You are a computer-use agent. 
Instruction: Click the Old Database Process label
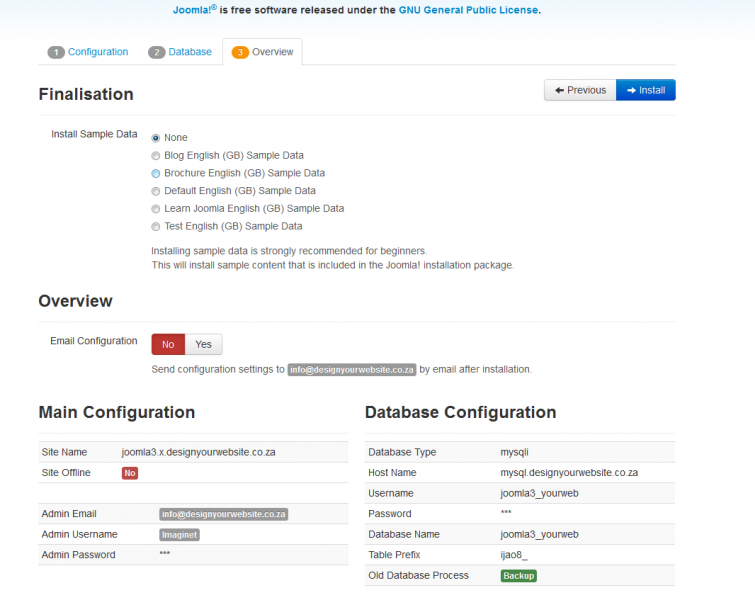[x=418, y=575]
